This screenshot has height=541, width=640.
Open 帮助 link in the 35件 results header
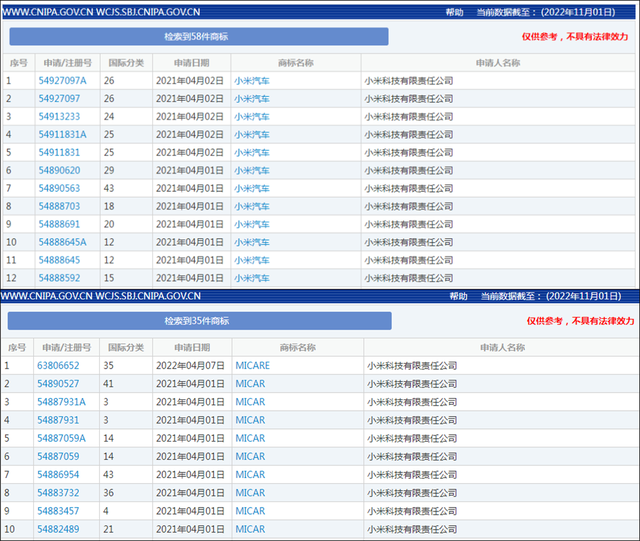[x=458, y=296]
